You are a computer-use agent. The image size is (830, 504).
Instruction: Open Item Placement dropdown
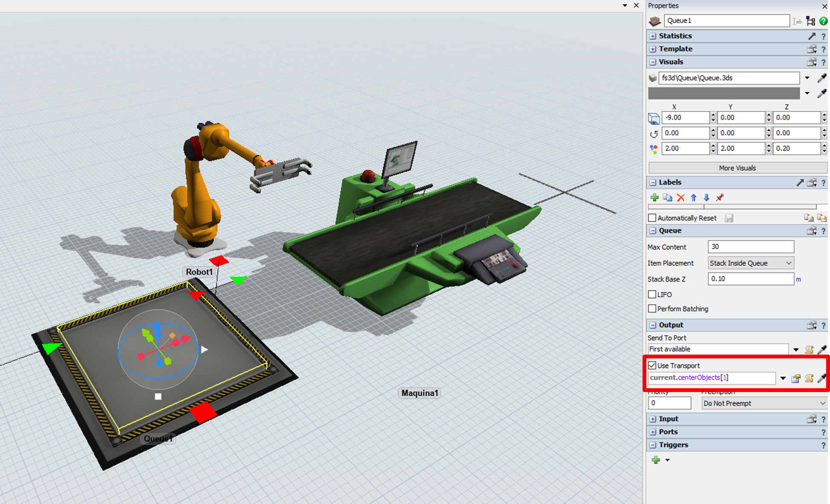coord(751,263)
